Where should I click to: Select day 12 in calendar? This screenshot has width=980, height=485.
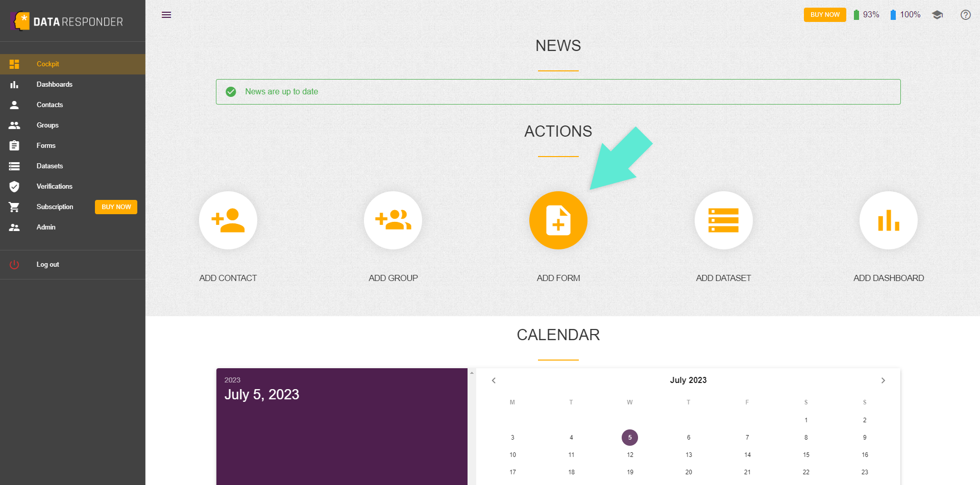[630, 455]
